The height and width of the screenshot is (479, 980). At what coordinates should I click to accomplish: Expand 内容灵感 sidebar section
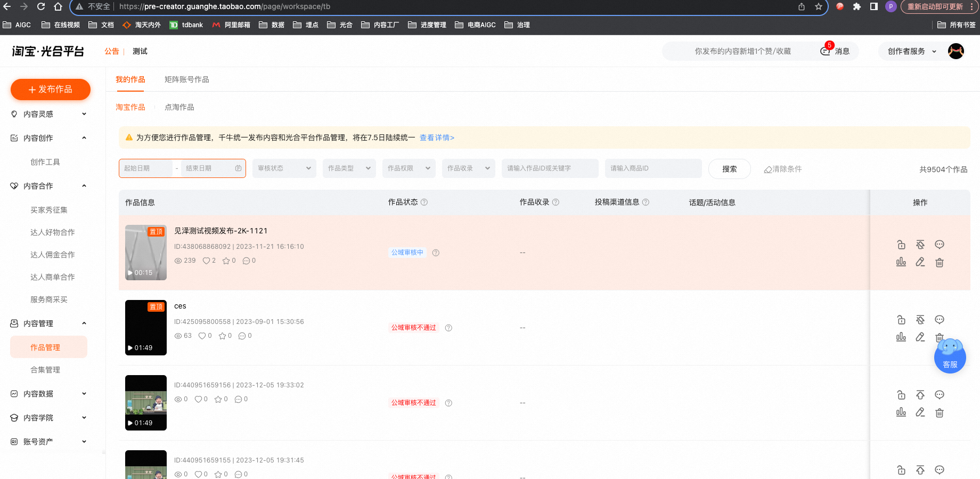(x=48, y=114)
